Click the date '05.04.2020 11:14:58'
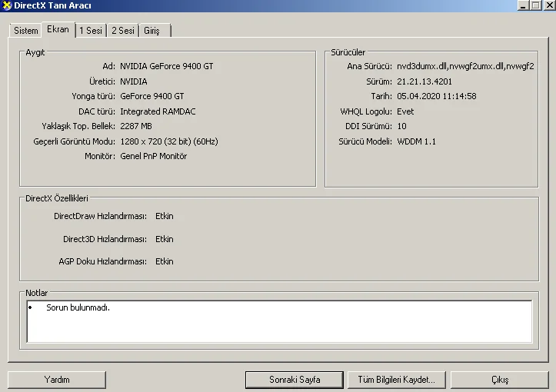Image resolution: width=556 pixels, height=392 pixels. 437,96
